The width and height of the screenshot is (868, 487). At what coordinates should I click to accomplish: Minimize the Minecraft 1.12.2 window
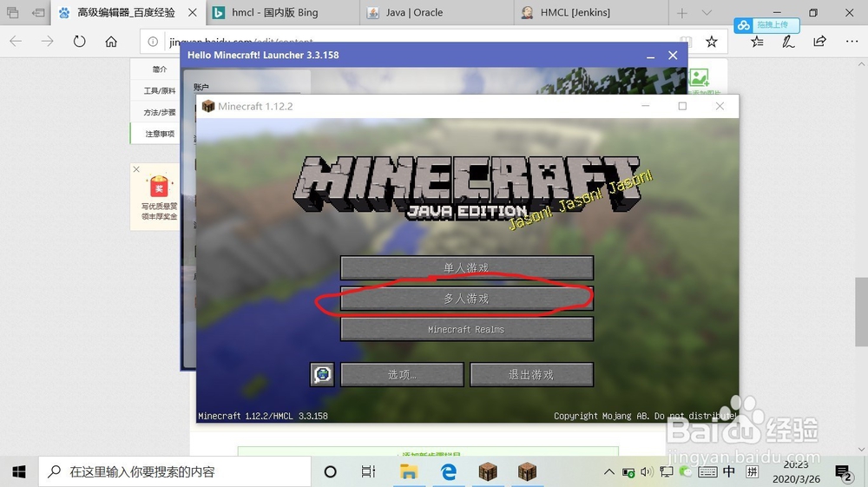646,106
